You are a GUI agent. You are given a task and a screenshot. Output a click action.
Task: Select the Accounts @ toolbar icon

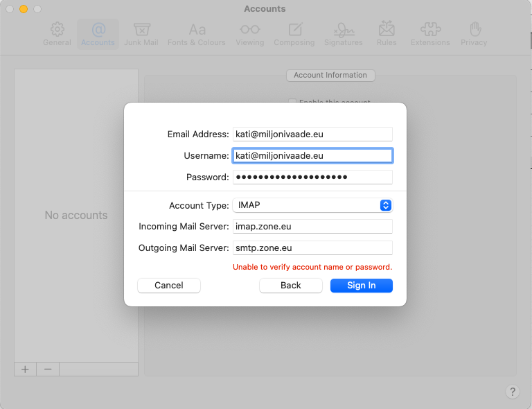click(98, 34)
